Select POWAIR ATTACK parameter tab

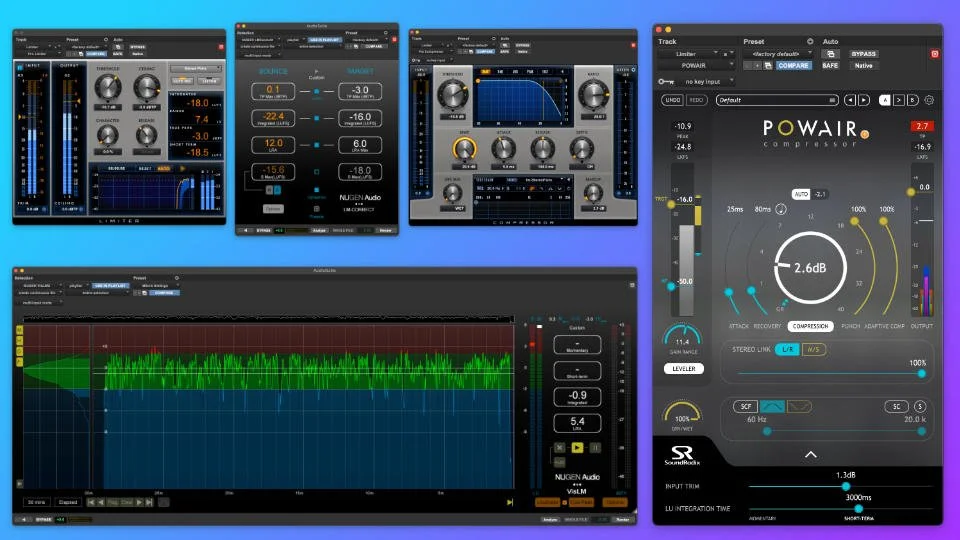coord(738,326)
